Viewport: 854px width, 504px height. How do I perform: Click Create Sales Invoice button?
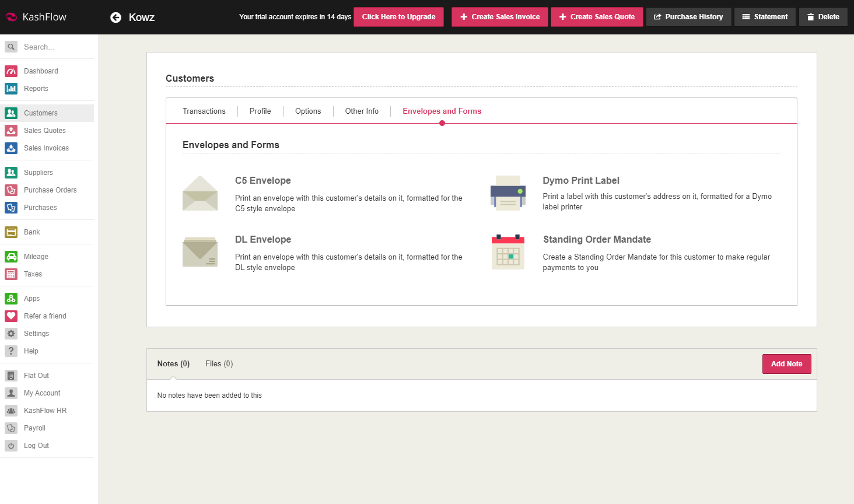pyautogui.click(x=500, y=17)
